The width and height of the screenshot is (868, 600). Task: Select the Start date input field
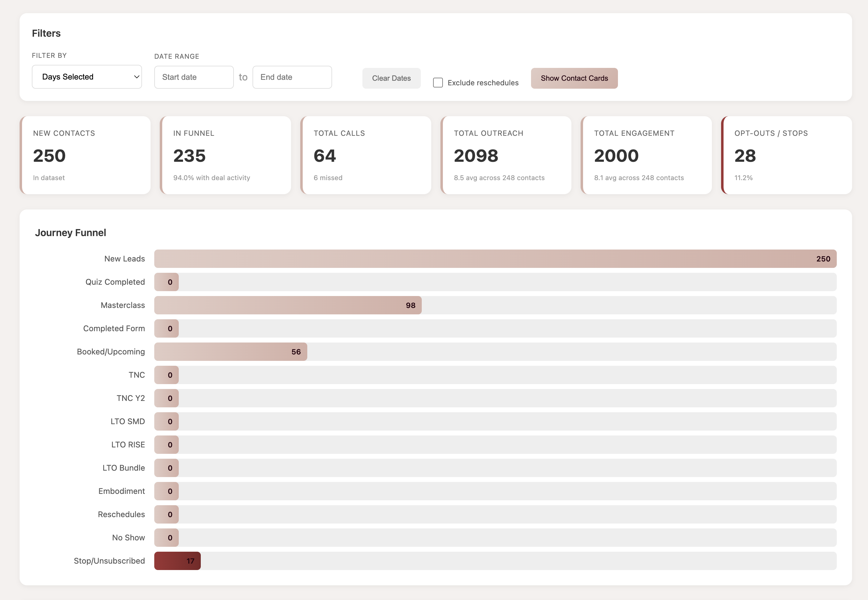click(194, 77)
